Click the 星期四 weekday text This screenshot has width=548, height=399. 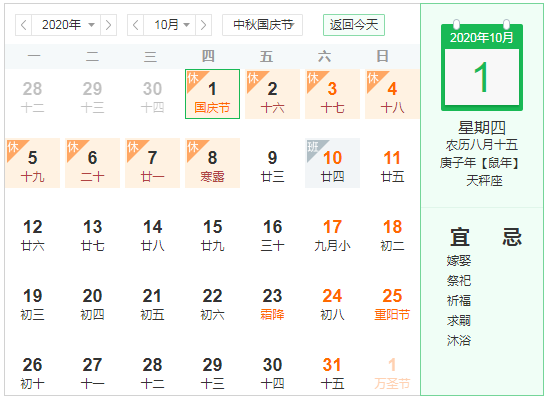(482, 128)
